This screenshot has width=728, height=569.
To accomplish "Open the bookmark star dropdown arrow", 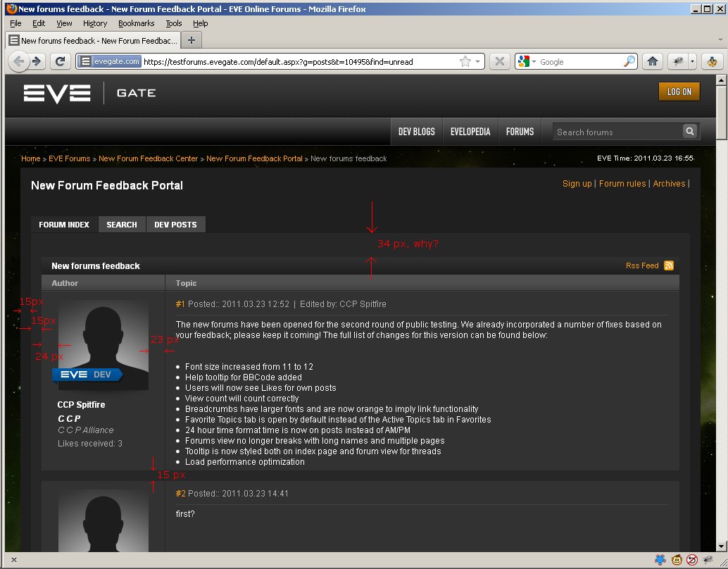I will pos(478,61).
